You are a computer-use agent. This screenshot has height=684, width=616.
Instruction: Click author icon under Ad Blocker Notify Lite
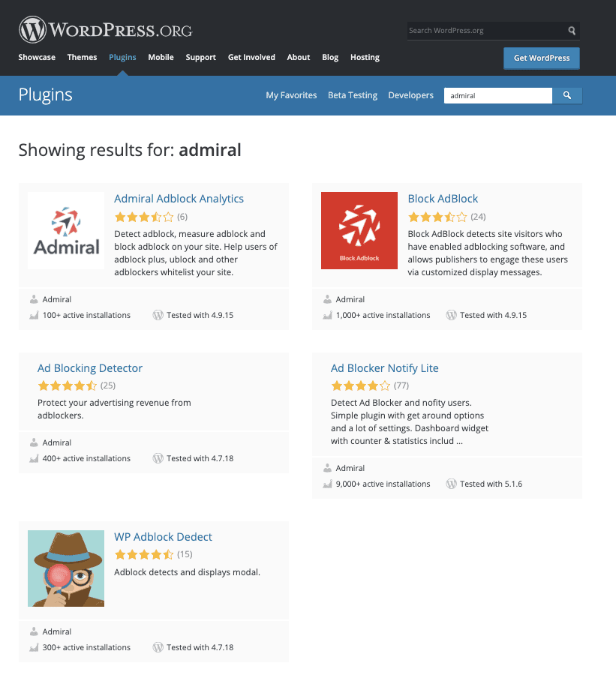(327, 468)
